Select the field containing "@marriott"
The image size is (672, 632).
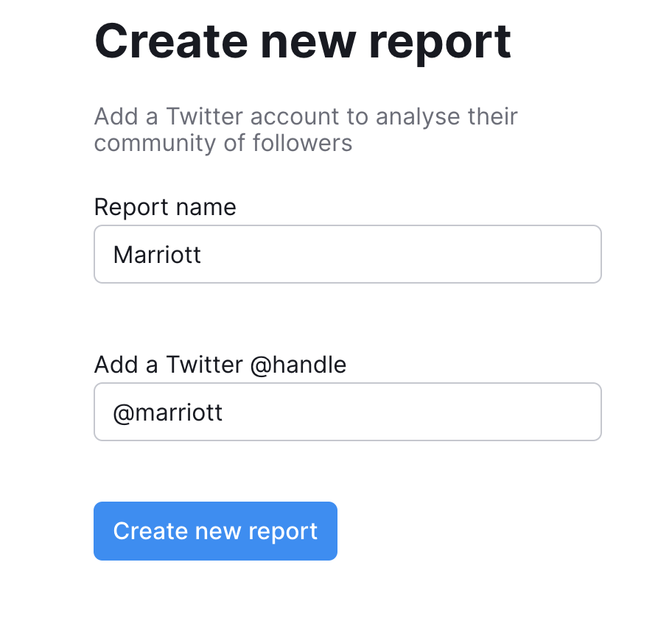(x=347, y=412)
